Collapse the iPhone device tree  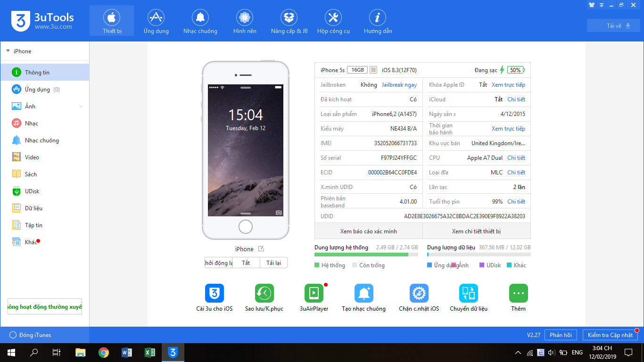tap(8, 51)
